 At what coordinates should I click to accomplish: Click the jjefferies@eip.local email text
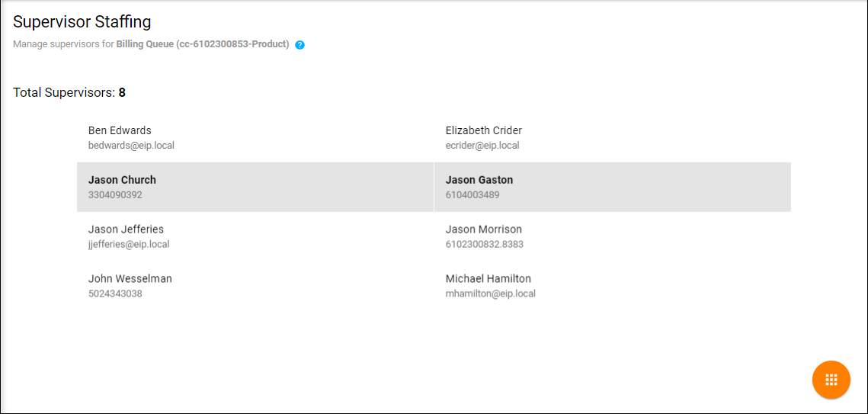click(x=129, y=244)
